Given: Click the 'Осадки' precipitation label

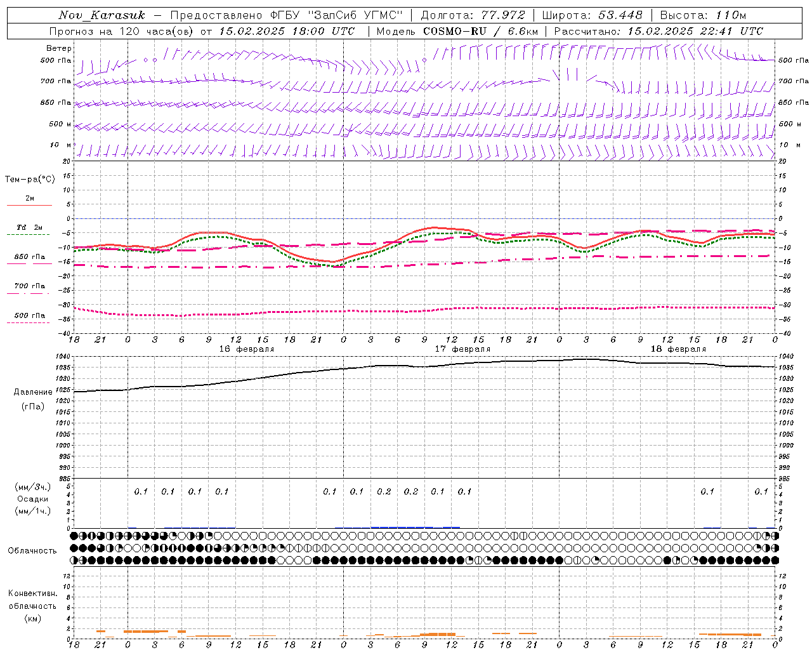Looking at the screenshot, I should click(33, 499).
